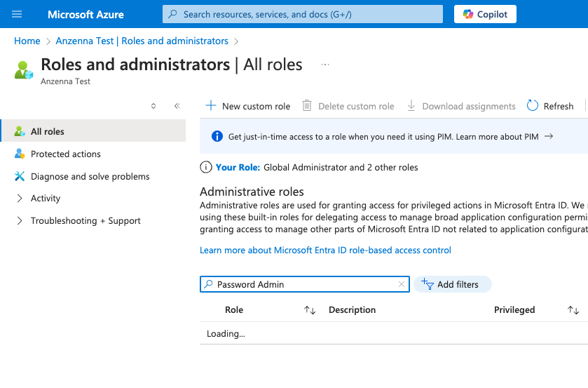The image size is (588, 388).
Task: Sort by Role column arrows
Action: [x=310, y=310]
